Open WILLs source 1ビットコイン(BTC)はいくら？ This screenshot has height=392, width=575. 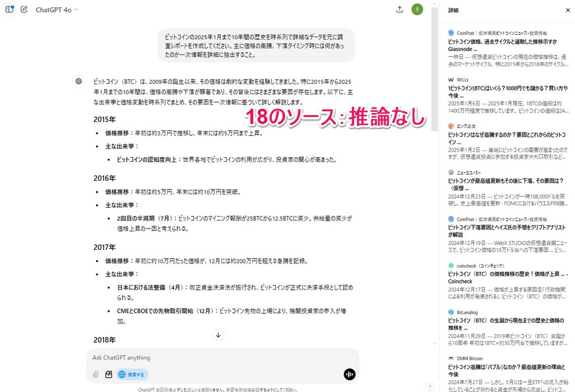pos(508,92)
